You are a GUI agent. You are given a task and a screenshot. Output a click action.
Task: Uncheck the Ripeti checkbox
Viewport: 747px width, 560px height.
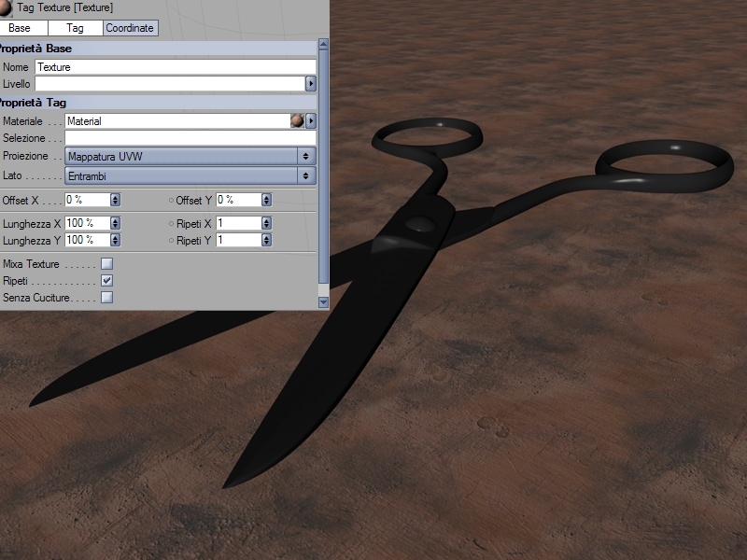[106, 281]
